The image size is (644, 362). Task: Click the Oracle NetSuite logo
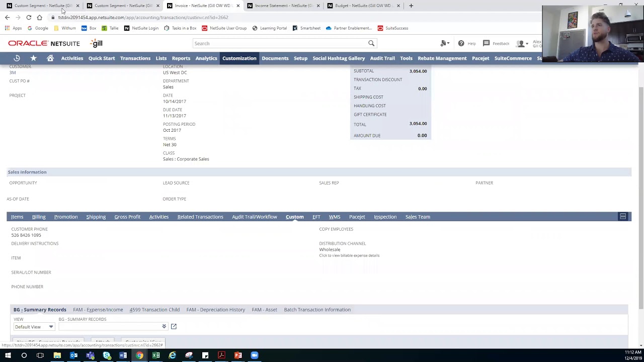[x=44, y=44]
